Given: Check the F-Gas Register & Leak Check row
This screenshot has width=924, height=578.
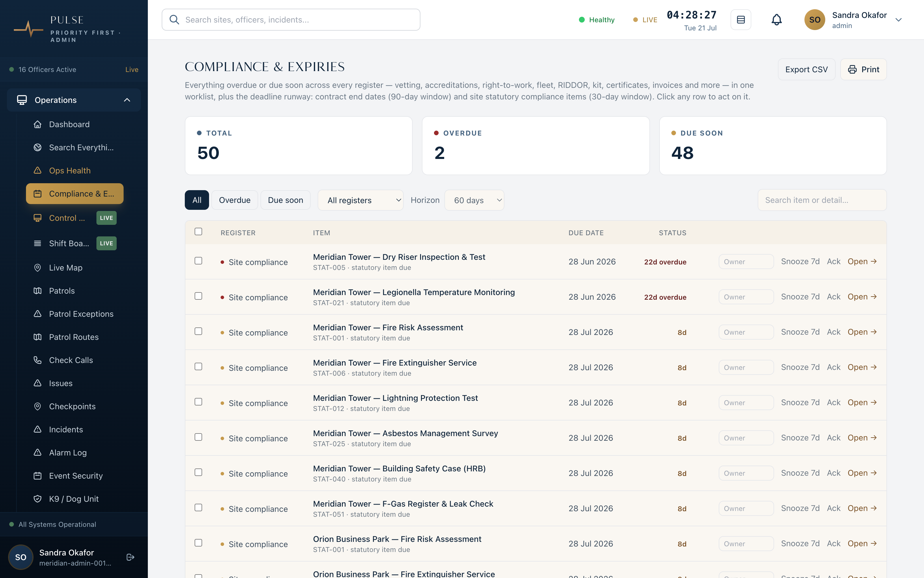Looking at the screenshot, I should coord(198,508).
